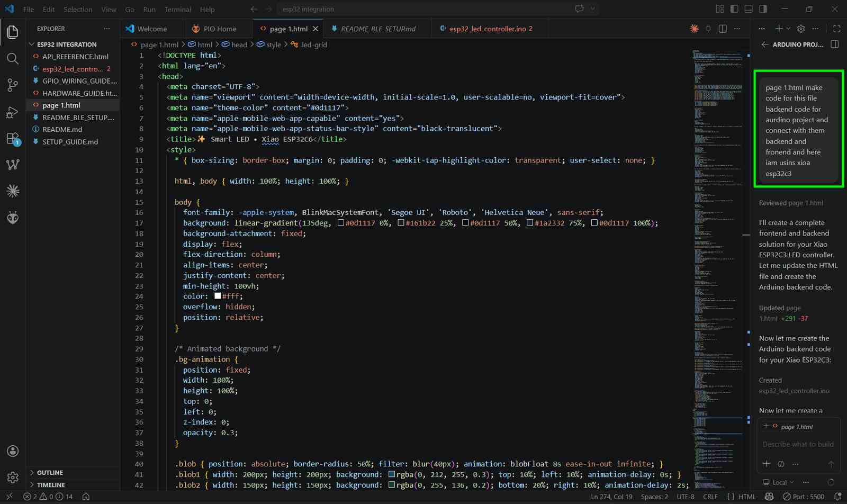Open the File menu

click(29, 9)
